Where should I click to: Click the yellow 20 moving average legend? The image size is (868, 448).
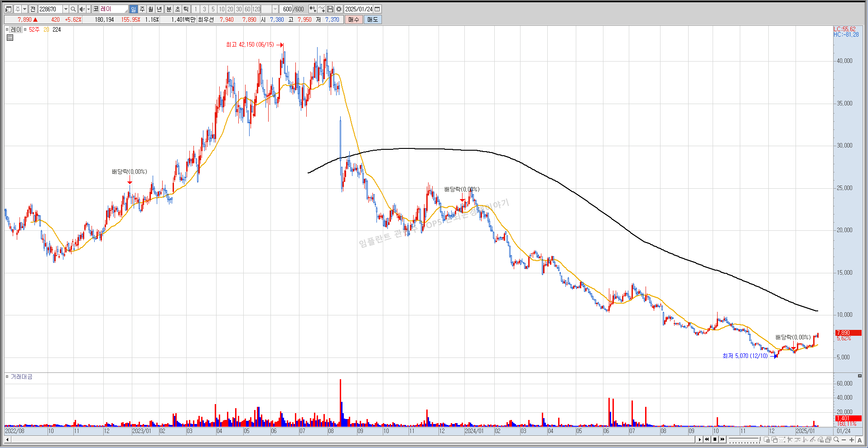click(46, 29)
